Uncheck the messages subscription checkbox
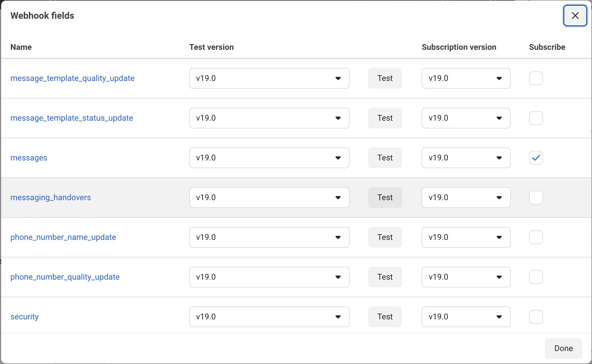 pos(536,158)
